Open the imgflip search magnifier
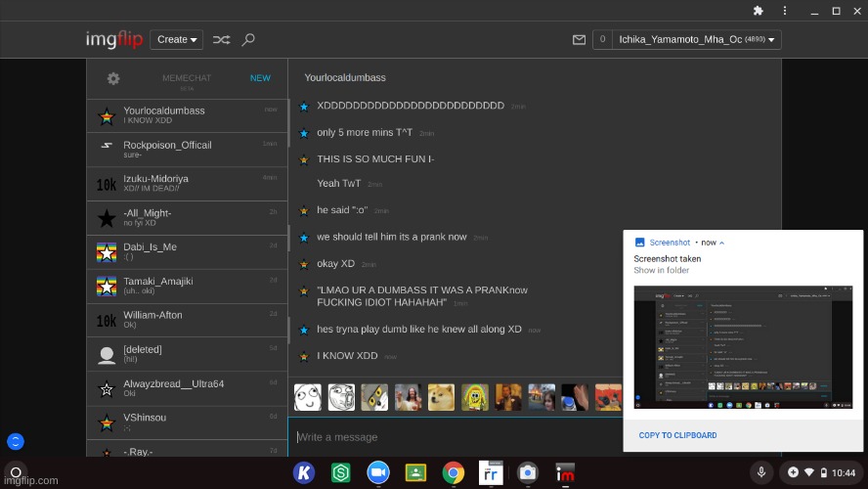This screenshot has height=489, width=868. [248, 40]
